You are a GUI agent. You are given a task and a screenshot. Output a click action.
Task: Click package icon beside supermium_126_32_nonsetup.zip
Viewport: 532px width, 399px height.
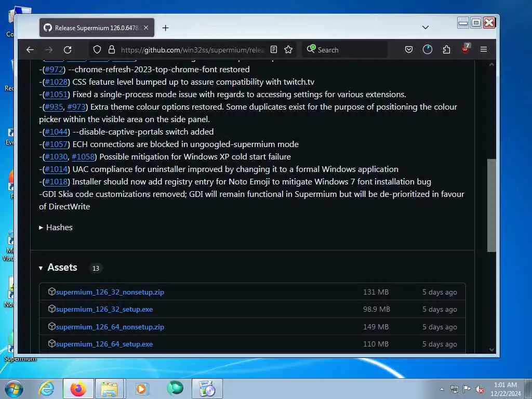click(x=51, y=291)
